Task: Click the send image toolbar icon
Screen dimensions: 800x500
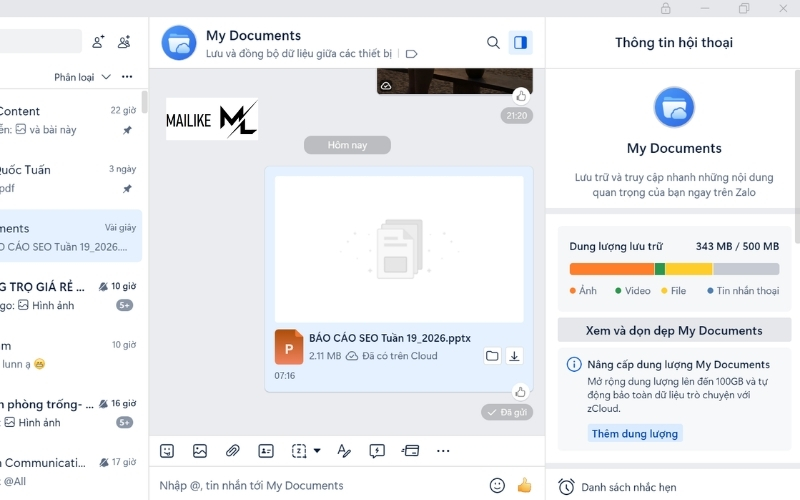Action: point(200,451)
